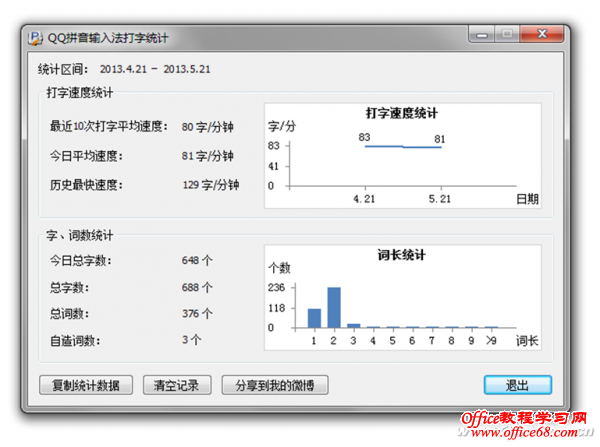Click the disabled maximize window button
The height and width of the screenshot is (447, 600).
(507, 34)
